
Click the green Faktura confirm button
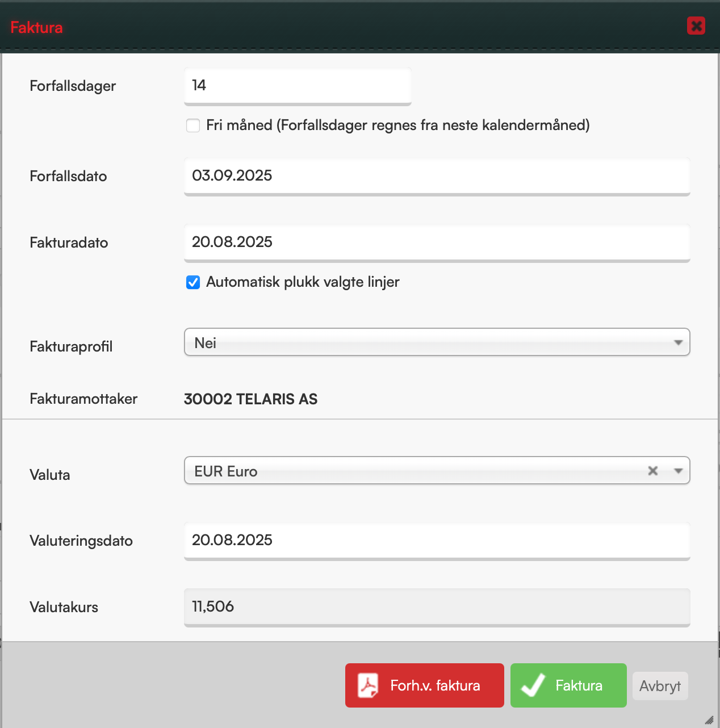pyautogui.click(x=568, y=685)
